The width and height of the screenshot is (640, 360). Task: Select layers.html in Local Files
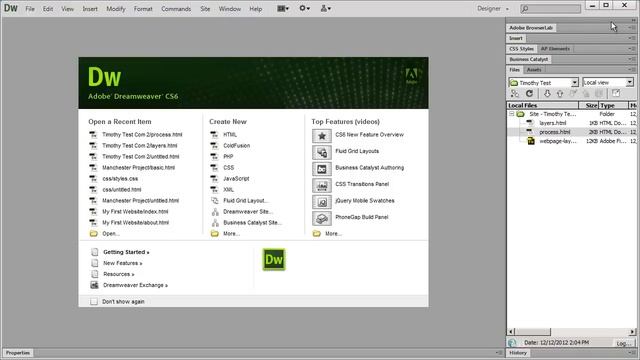(x=553, y=123)
